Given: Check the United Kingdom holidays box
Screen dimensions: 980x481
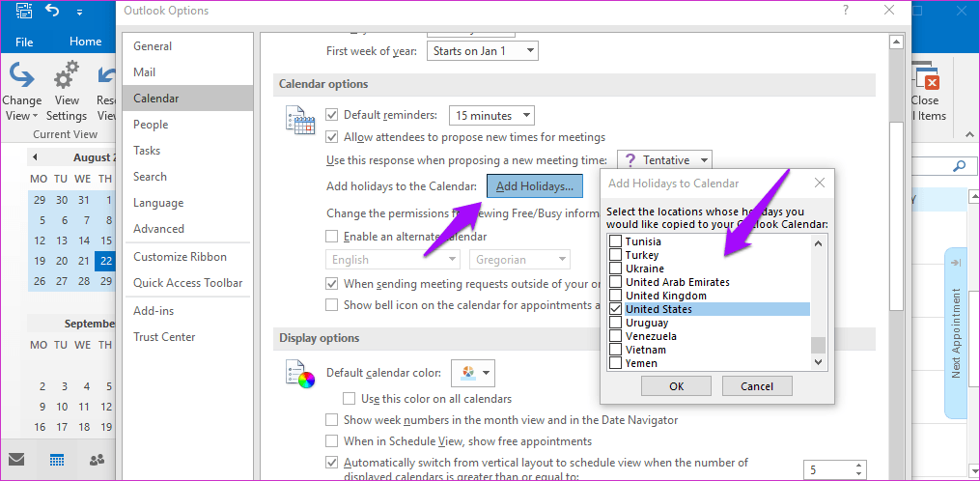Looking at the screenshot, I should coord(616,296).
